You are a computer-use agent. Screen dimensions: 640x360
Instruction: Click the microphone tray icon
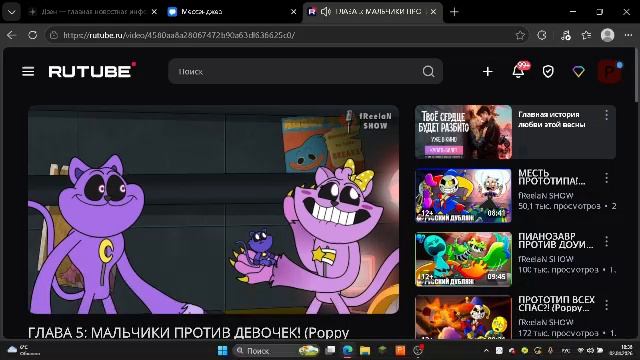point(550,351)
